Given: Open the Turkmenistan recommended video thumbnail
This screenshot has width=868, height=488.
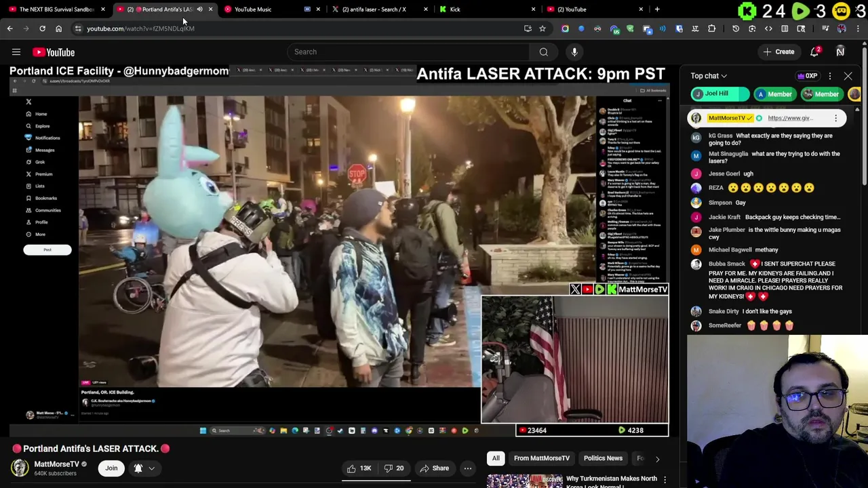Looking at the screenshot, I should (x=525, y=481).
